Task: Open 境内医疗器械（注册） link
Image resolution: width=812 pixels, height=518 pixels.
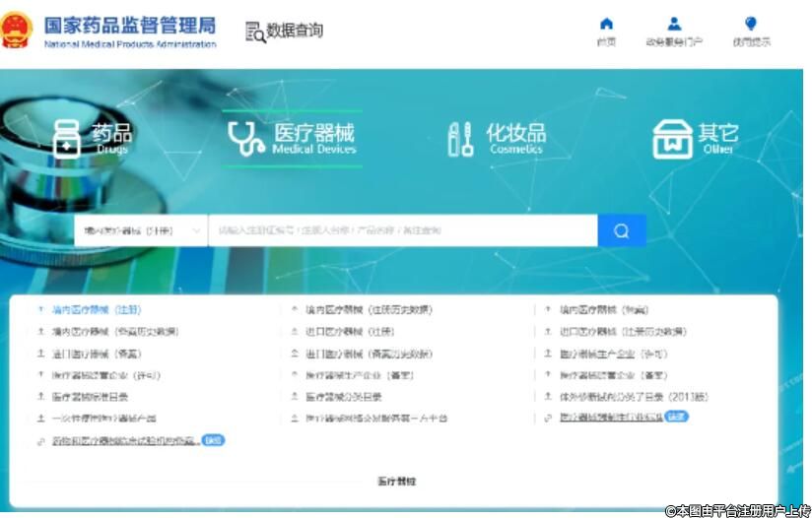Action: [96, 310]
